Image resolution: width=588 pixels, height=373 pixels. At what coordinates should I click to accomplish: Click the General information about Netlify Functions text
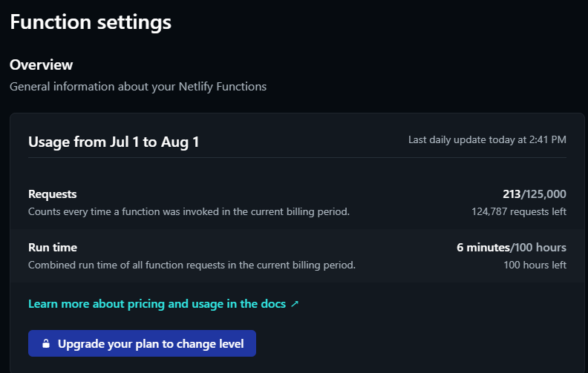click(138, 87)
